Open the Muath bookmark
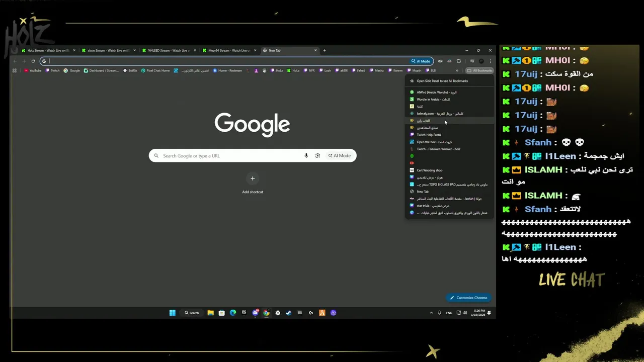 tap(414, 70)
